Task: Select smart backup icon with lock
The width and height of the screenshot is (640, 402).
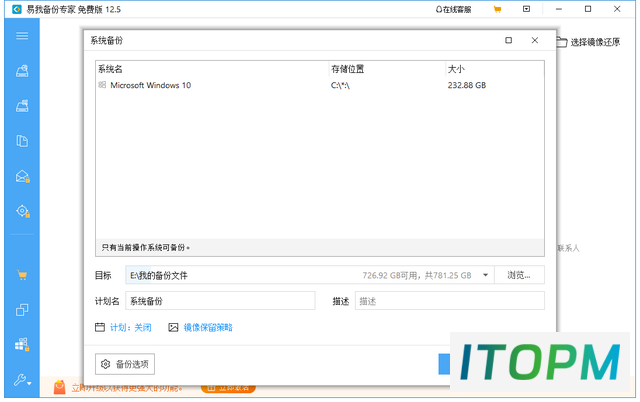Action: tap(22, 211)
